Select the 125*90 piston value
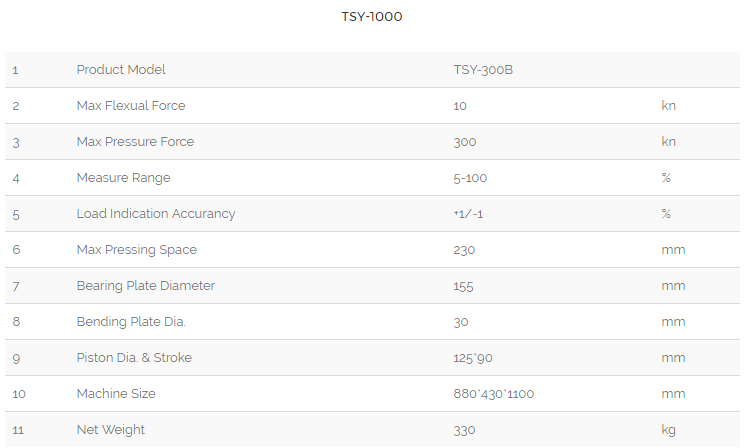Image resolution: width=746 pixels, height=448 pixels. pos(473,358)
